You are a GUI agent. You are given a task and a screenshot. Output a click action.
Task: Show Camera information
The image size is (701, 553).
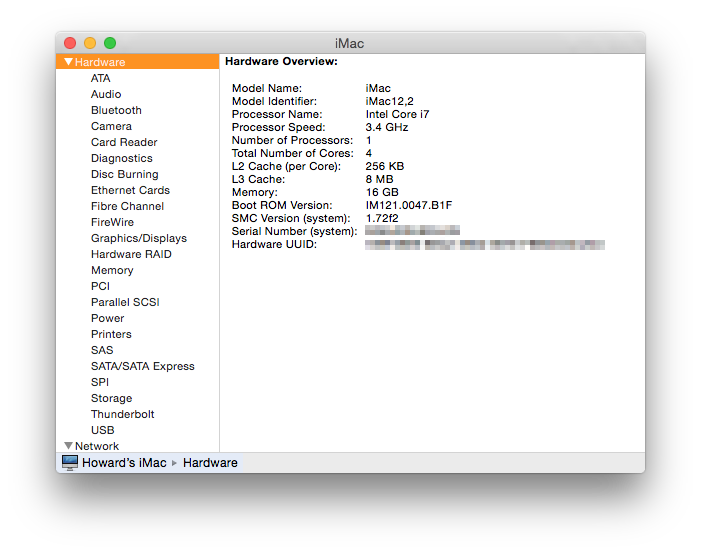pyautogui.click(x=111, y=126)
